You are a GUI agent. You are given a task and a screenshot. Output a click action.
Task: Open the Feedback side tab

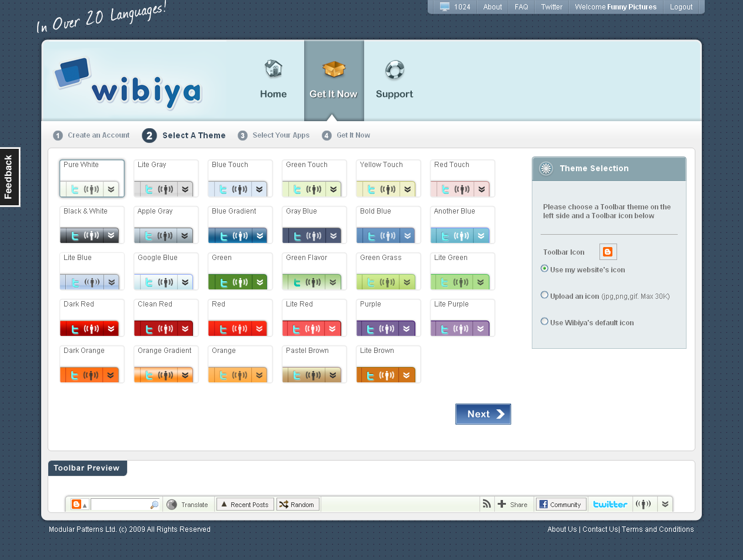pos(9,177)
